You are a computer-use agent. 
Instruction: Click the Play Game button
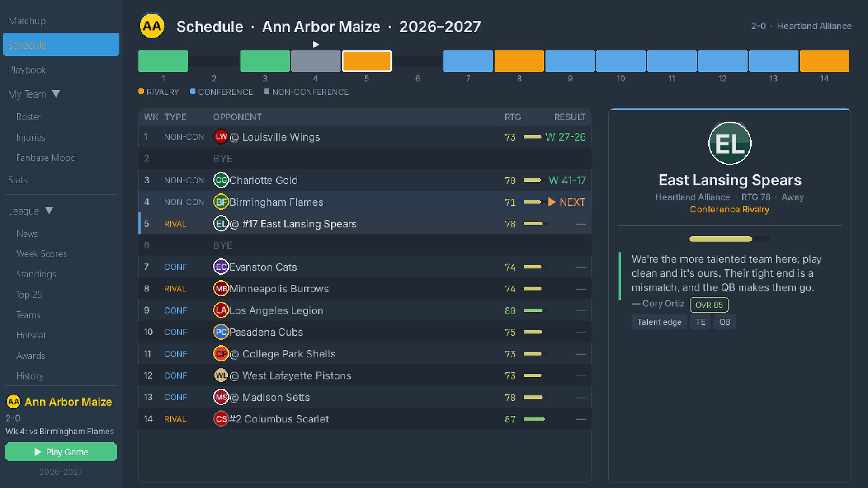[61, 452]
